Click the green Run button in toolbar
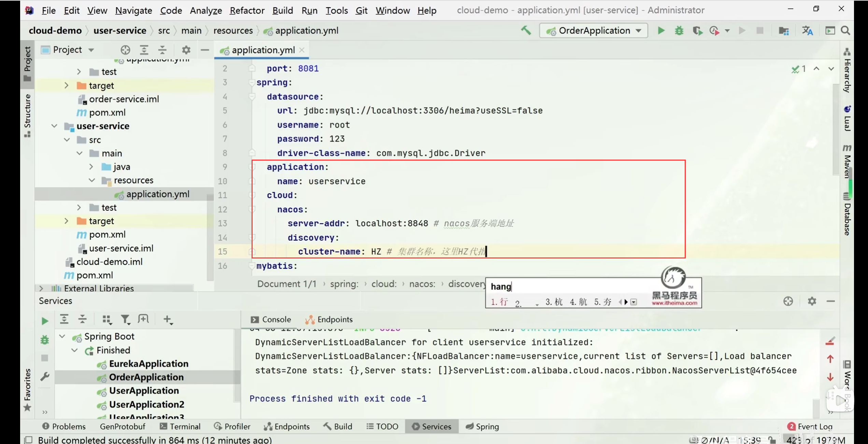 pyautogui.click(x=661, y=31)
